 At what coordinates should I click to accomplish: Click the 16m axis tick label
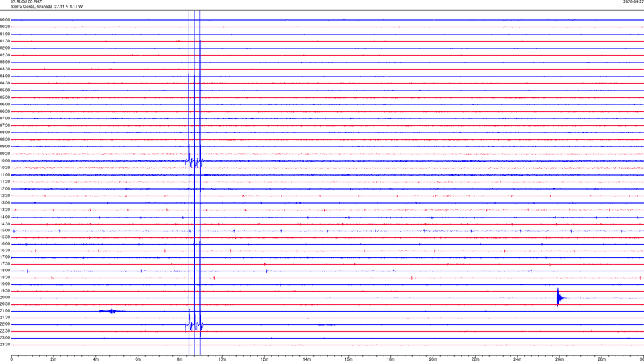tap(349, 359)
